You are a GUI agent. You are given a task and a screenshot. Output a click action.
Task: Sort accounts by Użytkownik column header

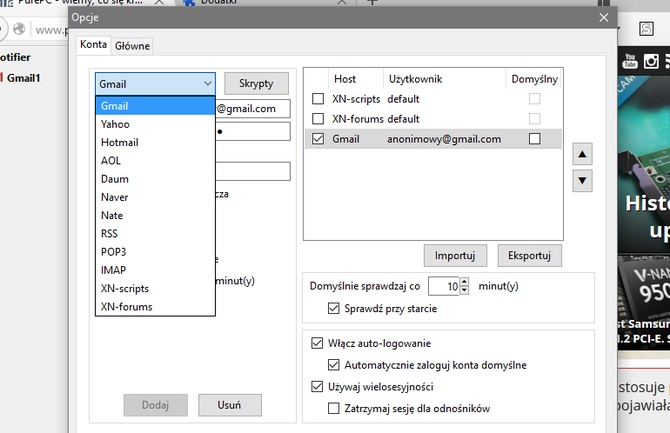coord(444,79)
